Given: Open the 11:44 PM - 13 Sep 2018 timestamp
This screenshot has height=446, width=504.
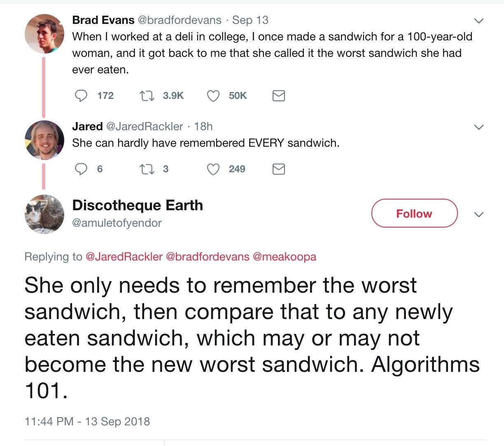Looking at the screenshot, I should pos(87,421).
